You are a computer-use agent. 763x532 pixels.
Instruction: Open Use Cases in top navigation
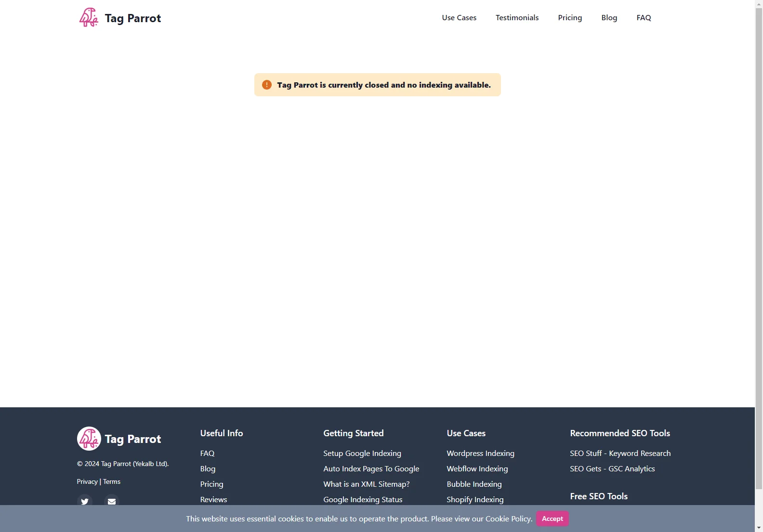(x=459, y=17)
